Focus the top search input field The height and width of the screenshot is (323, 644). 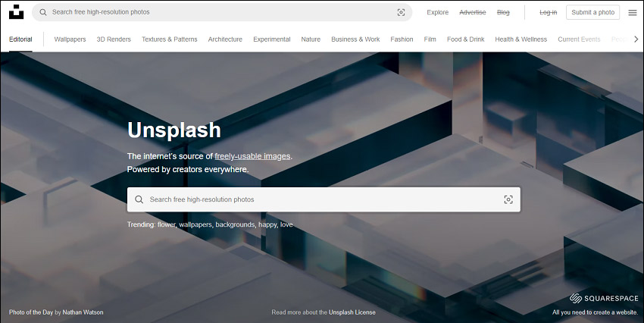pos(222,12)
